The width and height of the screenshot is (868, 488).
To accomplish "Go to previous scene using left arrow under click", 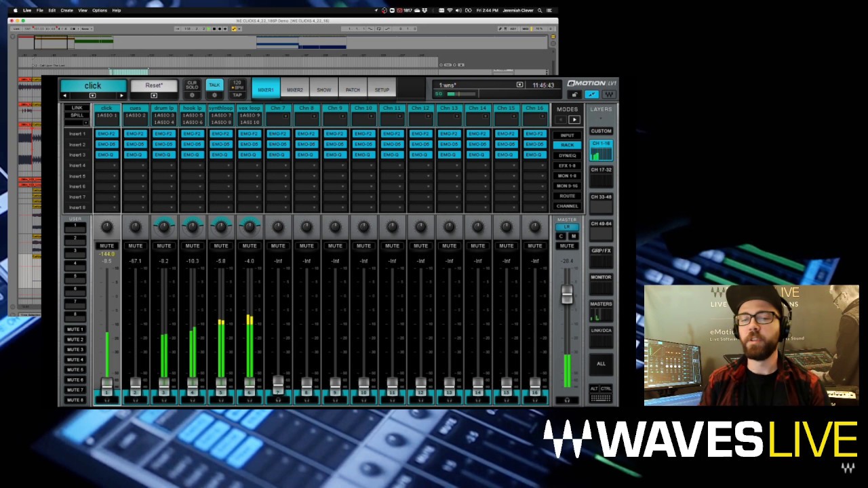I will click(x=65, y=96).
